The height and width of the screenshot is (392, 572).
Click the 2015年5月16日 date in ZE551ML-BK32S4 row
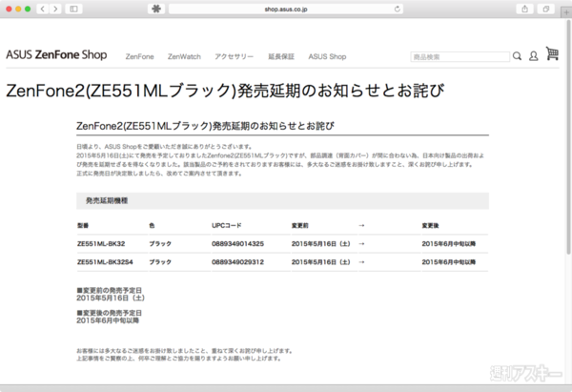click(x=321, y=262)
